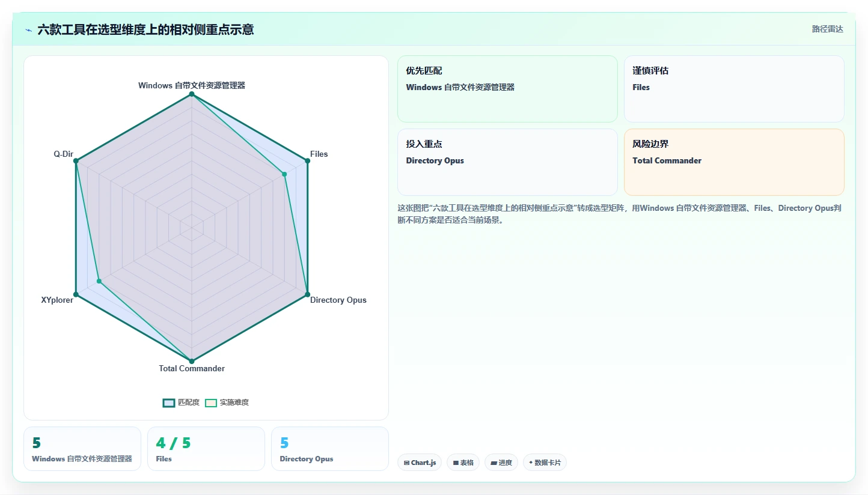Click the XYplorer axis label on the radar
Screen dimensions: 868x495
[x=57, y=300]
